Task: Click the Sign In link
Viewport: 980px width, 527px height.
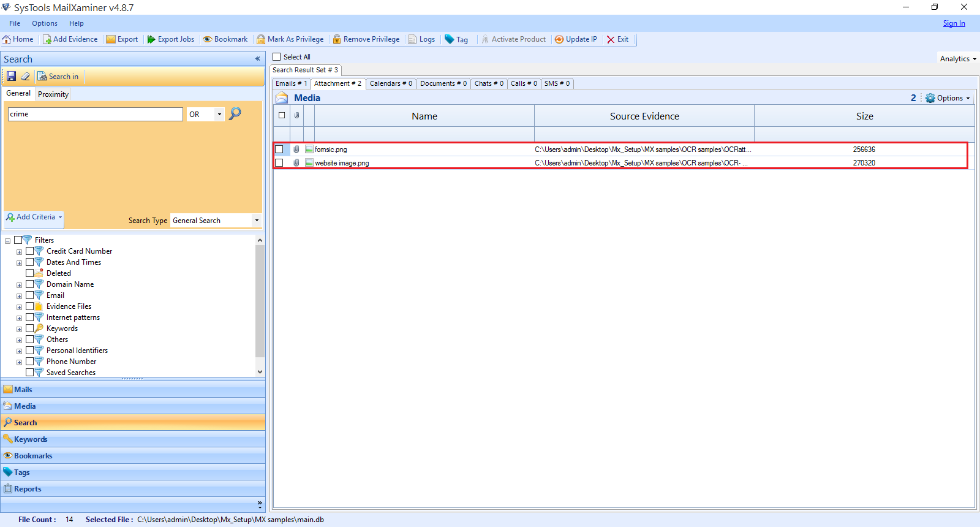Action: tap(954, 23)
